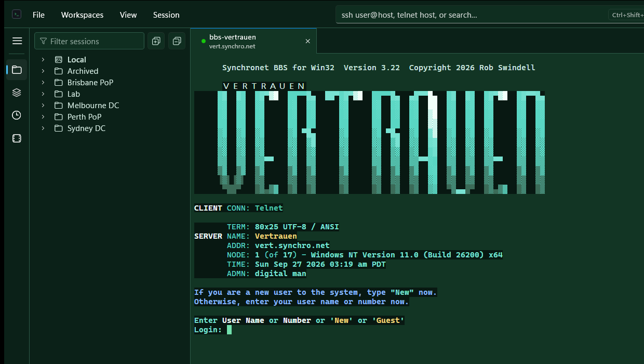The height and width of the screenshot is (364, 644).
Task: Expand the Sydney DC chevron
Action: (43, 128)
